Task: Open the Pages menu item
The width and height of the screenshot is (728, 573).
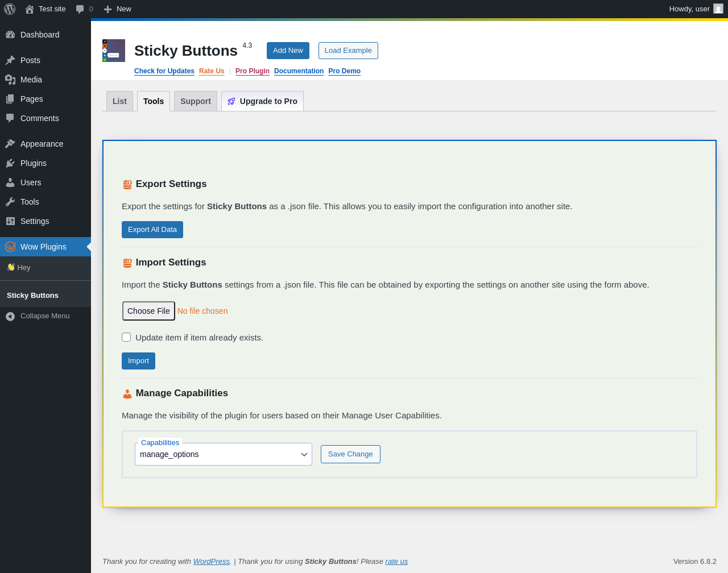Action: [x=45, y=99]
